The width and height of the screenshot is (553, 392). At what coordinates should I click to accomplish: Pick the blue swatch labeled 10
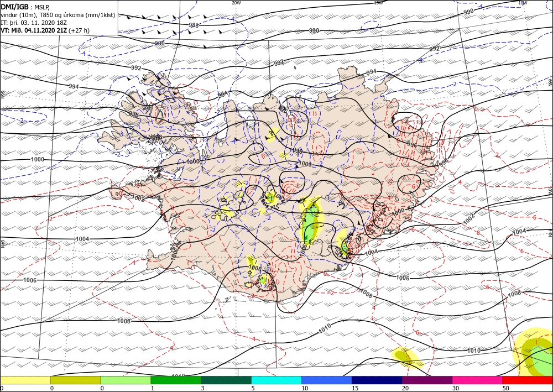[327, 380]
